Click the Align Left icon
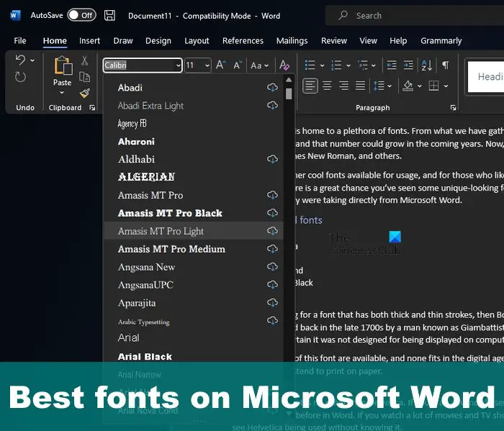This screenshot has width=504, height=431. (x=310, y=86)
